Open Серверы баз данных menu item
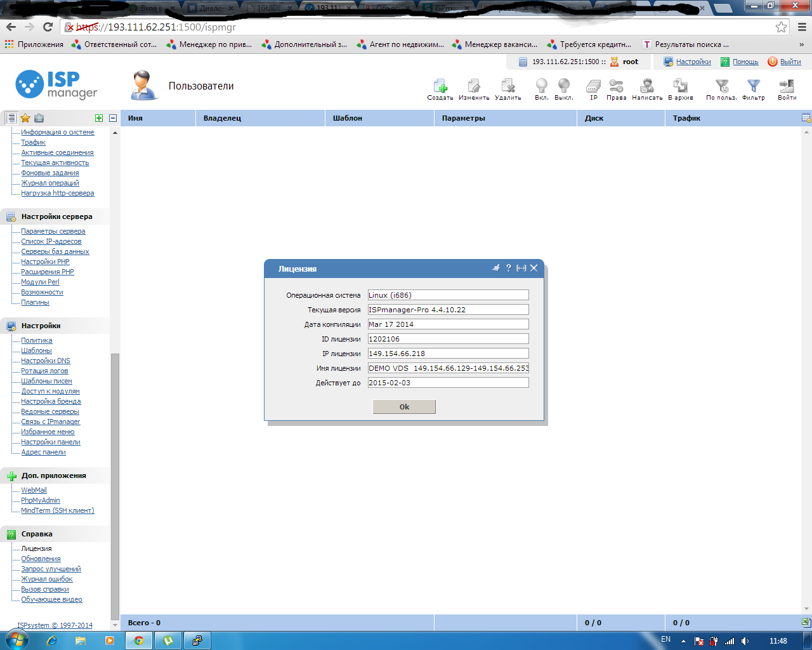This screenshot has width=812, height=650. pos(55,251)
